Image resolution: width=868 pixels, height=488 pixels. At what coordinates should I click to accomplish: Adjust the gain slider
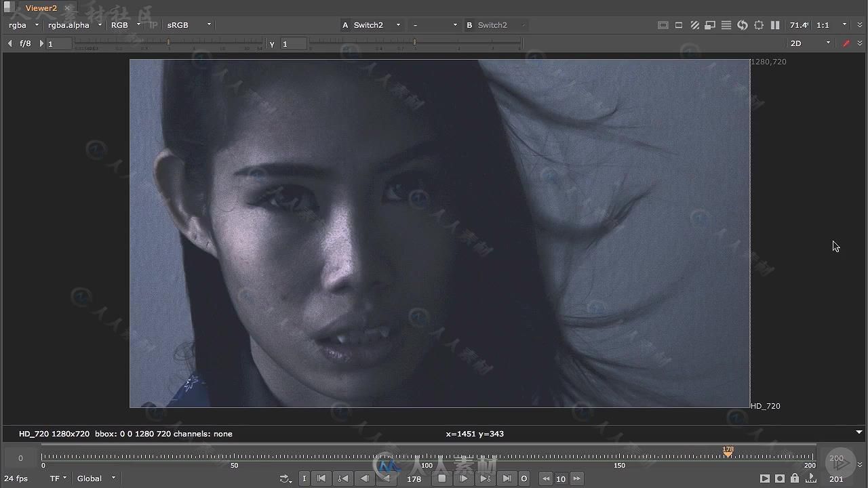click(169, 43)
